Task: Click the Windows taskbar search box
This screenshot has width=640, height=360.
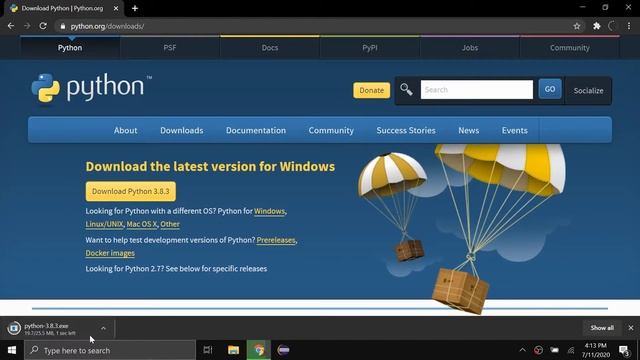Action: pos(110,350)
